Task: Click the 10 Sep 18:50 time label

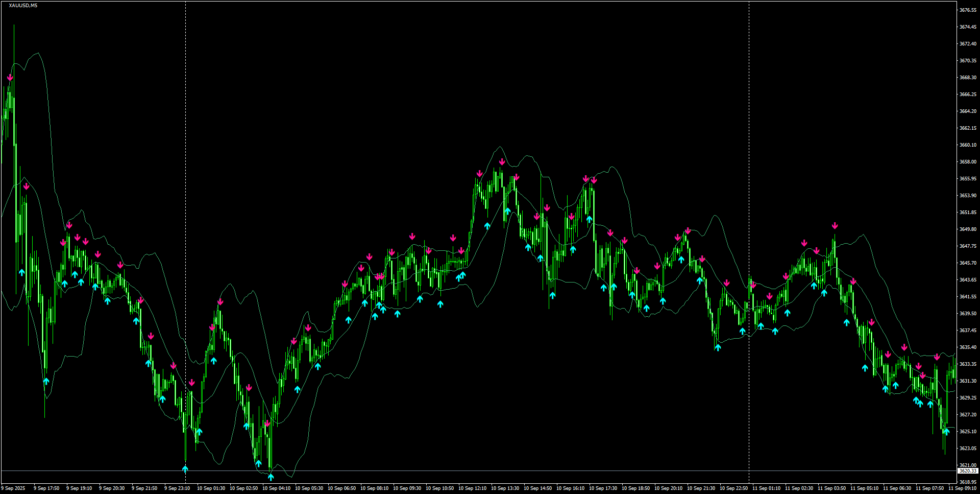Action: click(635, 488)
